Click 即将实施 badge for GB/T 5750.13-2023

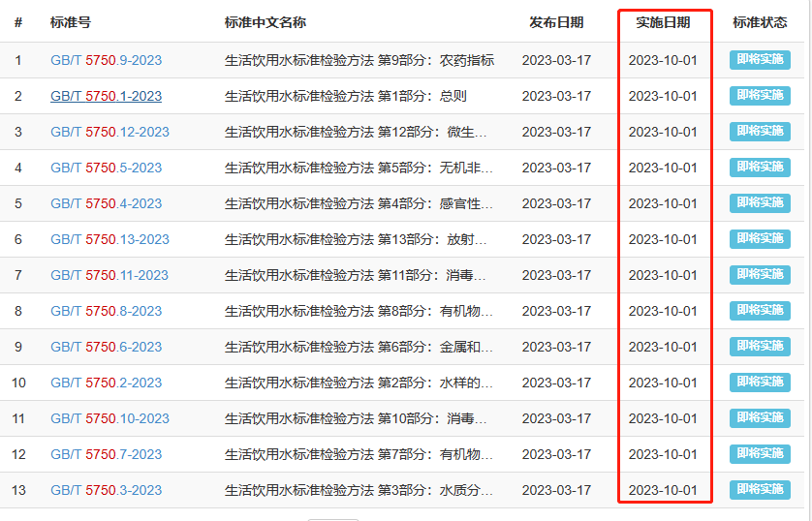click(x=760, y=239)
